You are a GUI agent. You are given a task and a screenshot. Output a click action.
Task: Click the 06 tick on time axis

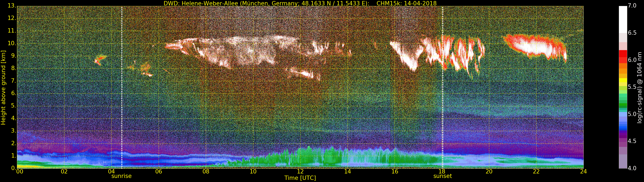point(158,172)
